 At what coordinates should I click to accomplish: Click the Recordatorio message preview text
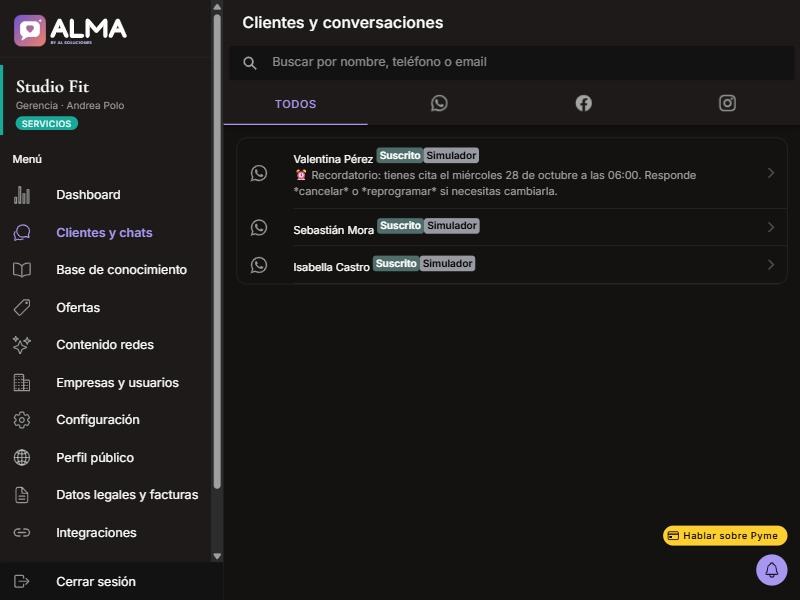point(495,183)
